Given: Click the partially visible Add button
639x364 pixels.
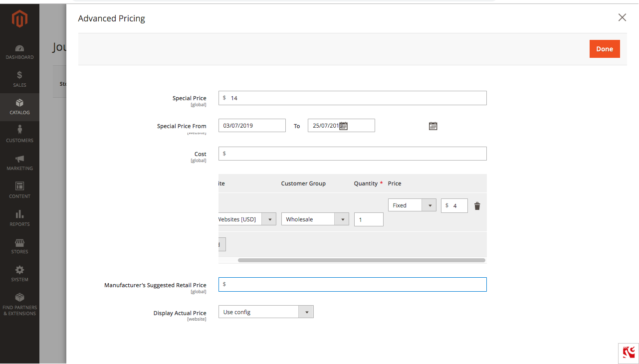Looking at the screenshot, I should click(x=222, y=244).
